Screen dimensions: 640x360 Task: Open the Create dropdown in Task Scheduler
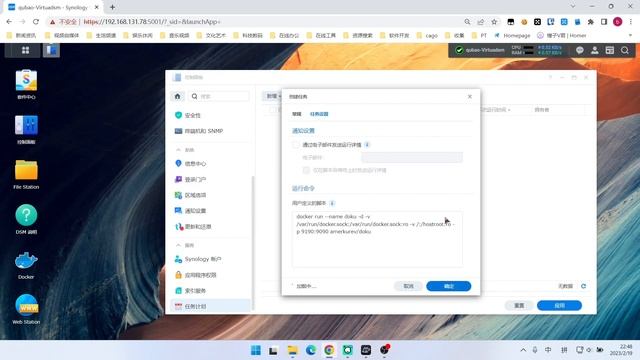click(x=273, y=96)
